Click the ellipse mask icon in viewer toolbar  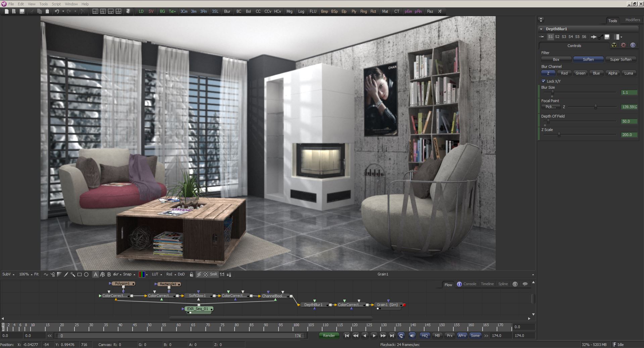tap(86, 274)
